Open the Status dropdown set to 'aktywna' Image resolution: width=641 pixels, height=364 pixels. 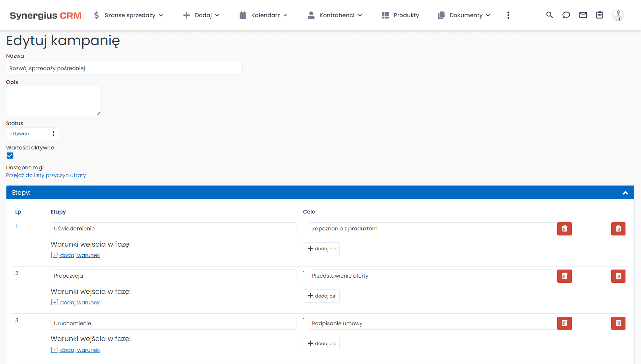(x=32, y=134)
